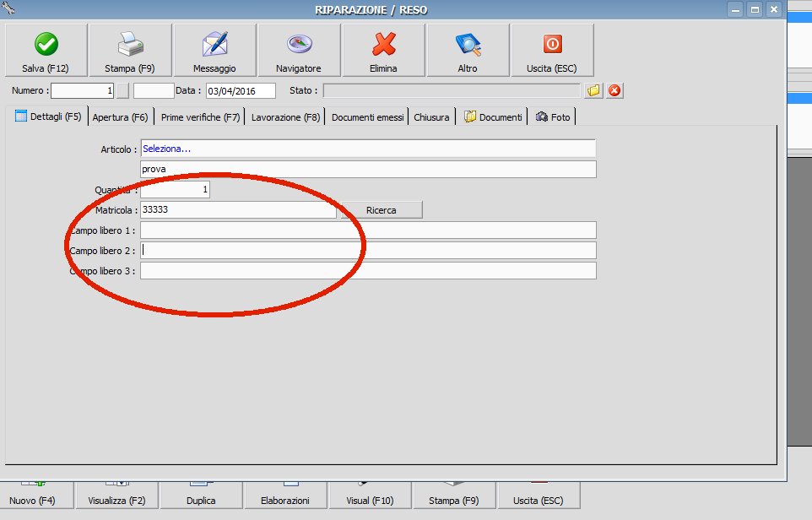Click the Seleziona... link in Articolo field
Image resolution: width=812 pixels, height=520 pixels.
[166, 149]
